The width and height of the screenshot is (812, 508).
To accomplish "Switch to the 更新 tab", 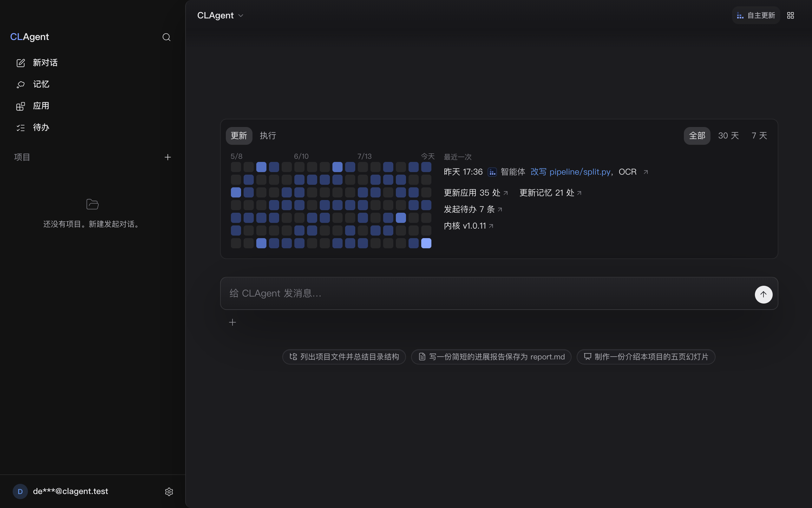I will [239, 136].
